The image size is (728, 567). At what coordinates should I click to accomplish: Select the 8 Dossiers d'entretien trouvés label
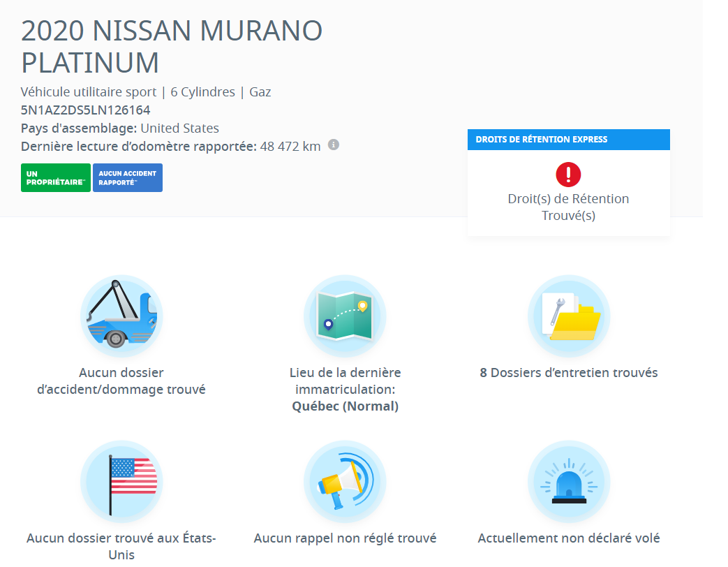click(x=569, y=373)
